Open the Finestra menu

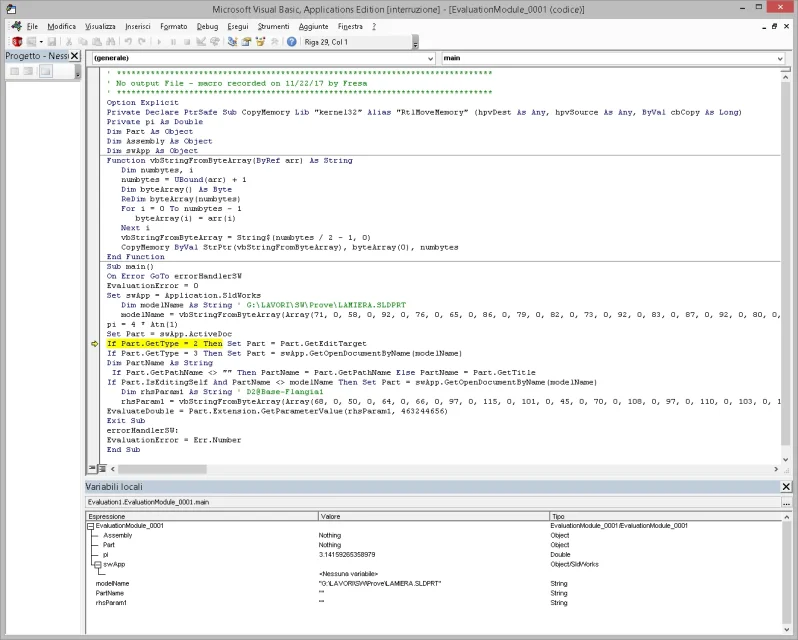coord(350,26)
